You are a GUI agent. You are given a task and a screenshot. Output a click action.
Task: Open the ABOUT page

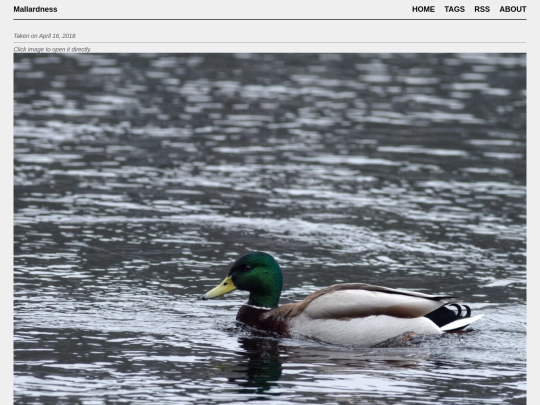[x=513, y=9]
